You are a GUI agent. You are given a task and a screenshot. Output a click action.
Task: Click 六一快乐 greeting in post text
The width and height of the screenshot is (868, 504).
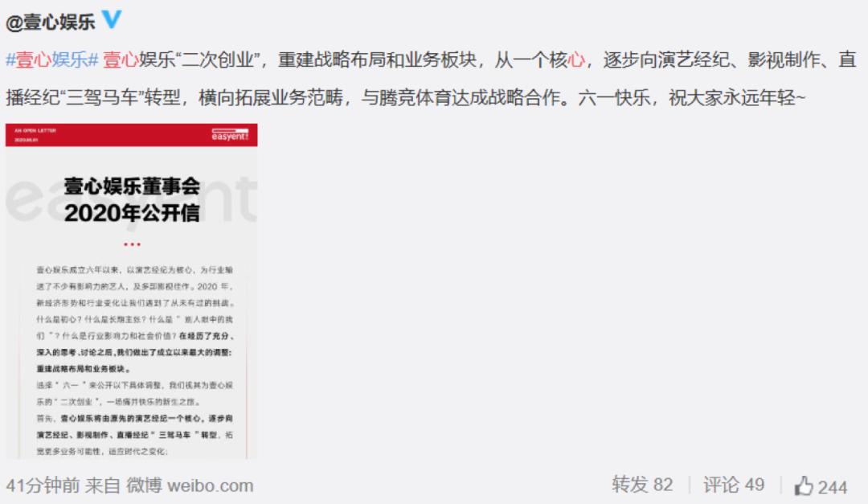[615, 97]
